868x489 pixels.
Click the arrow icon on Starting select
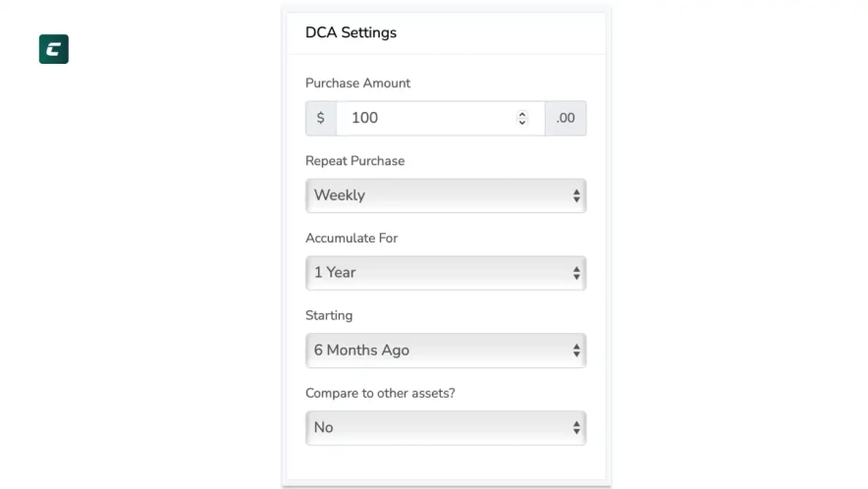[576, 351]
